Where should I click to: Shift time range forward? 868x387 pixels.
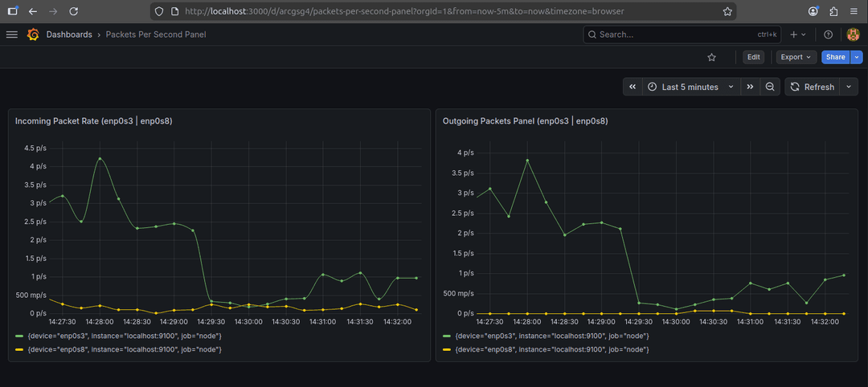tap(750, 87)
